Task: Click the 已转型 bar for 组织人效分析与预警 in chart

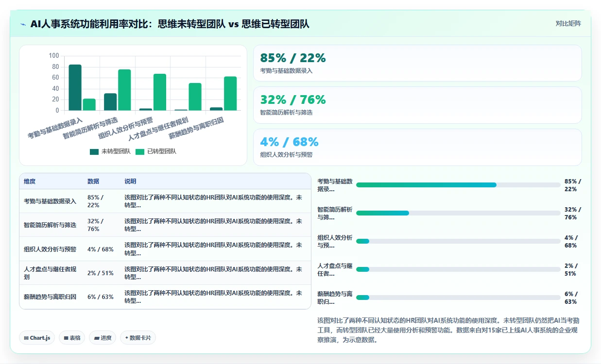Action: point(160,92)
